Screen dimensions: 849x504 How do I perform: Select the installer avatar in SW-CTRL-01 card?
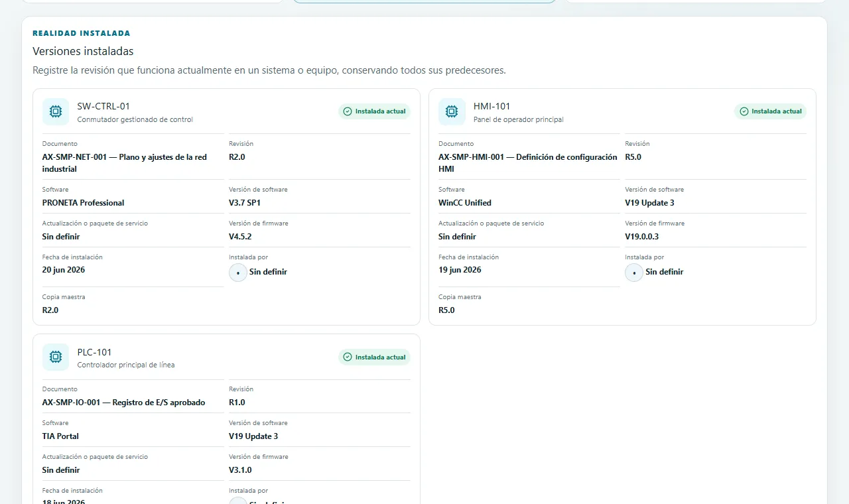point(238,272)
